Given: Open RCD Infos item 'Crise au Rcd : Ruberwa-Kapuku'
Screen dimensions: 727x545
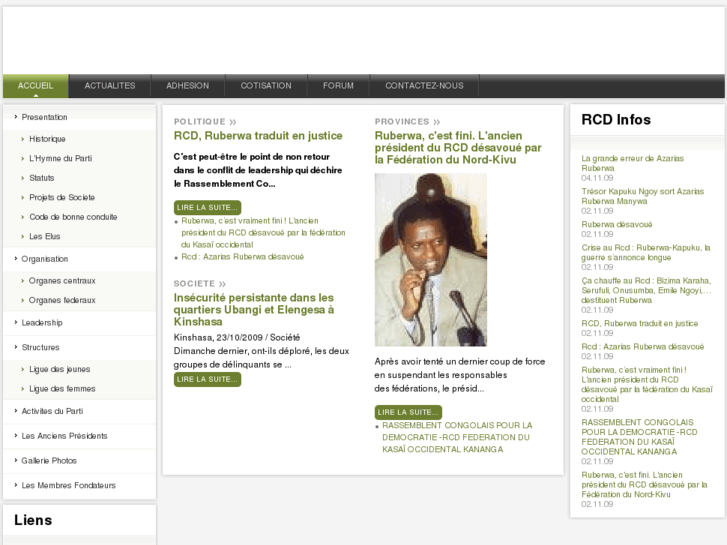Looking at the screenshot, I should 646,252.
